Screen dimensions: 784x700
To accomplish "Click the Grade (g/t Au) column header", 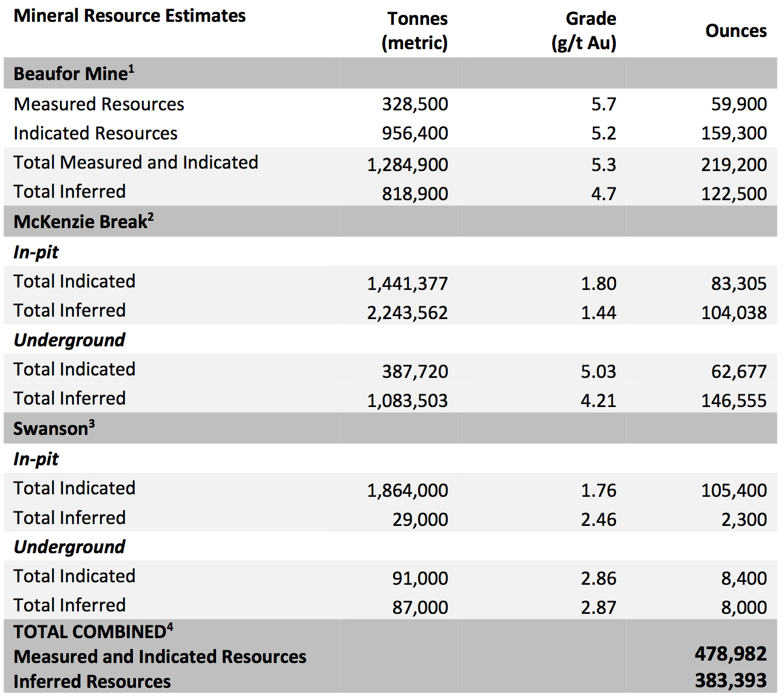I will (x=584, y=31).
